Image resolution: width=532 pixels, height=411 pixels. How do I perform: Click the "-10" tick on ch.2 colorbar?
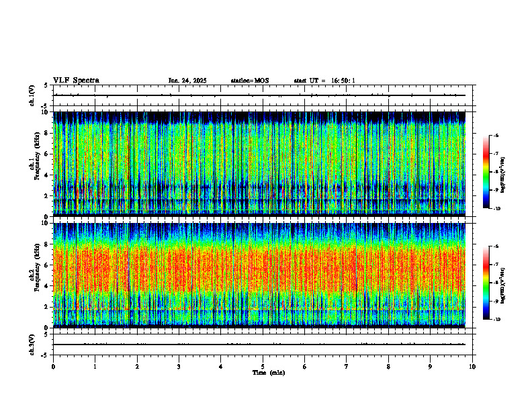tap(496, 320)
